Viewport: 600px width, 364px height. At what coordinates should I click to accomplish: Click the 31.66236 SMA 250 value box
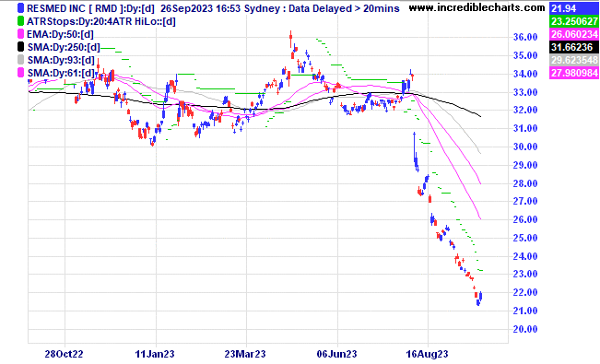[573, 47]
